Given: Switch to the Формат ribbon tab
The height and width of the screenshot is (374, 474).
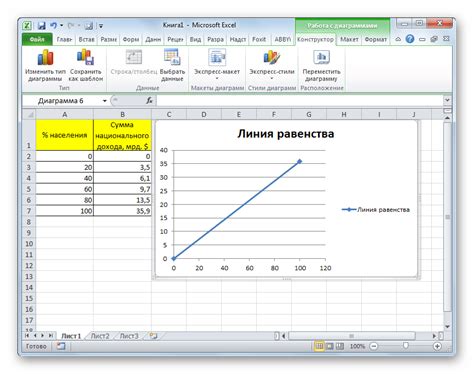Looking at the screenshot, I should [376, 39].
